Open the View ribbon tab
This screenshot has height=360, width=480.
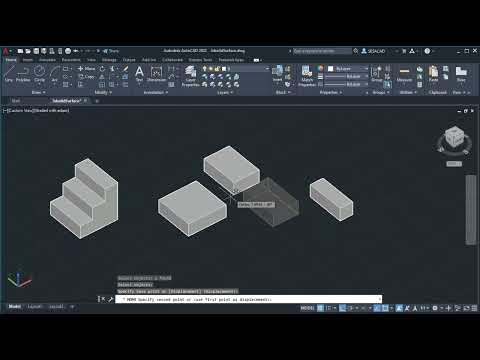tap(91, 60)
